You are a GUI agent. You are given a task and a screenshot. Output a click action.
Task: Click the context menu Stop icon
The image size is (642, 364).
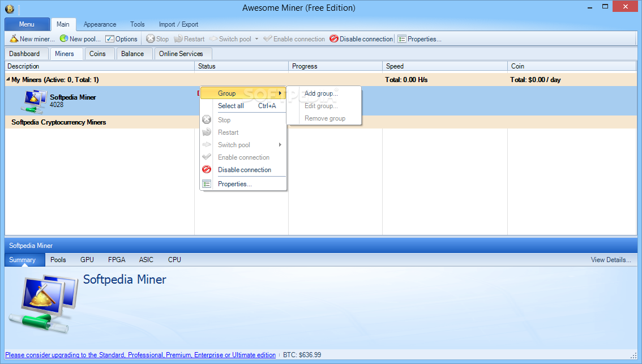coord(207,119)
